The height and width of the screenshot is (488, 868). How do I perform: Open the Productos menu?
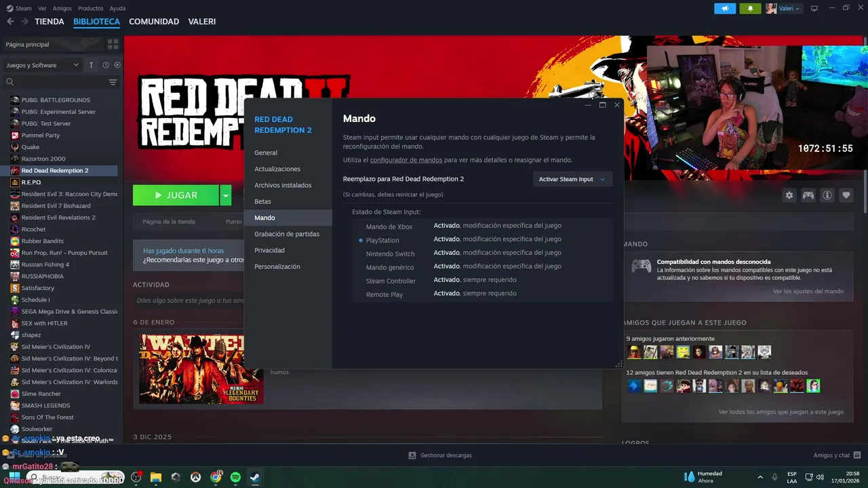(x=91, y=8)
